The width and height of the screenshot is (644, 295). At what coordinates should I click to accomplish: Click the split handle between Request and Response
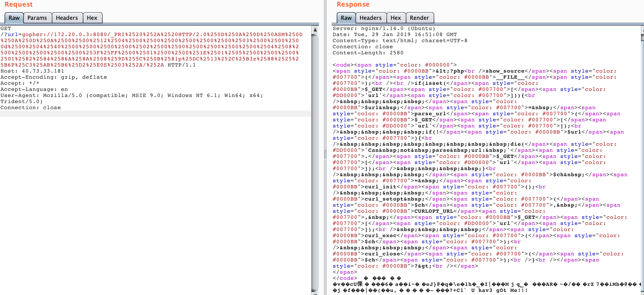325,154
